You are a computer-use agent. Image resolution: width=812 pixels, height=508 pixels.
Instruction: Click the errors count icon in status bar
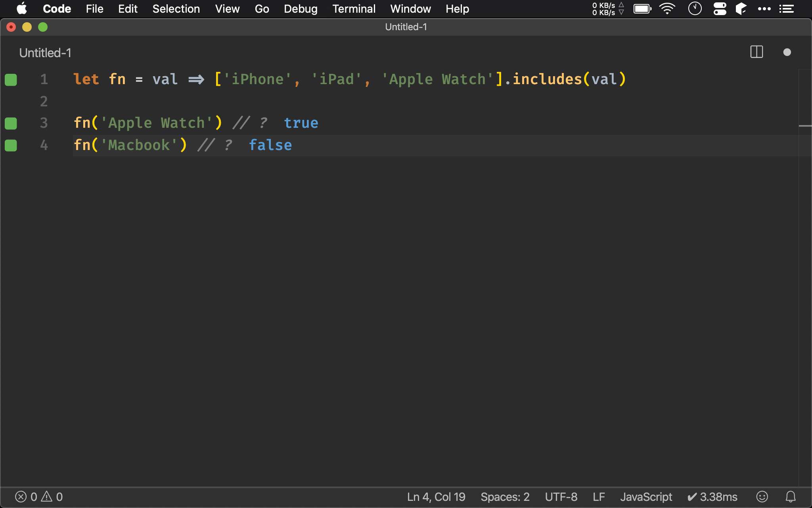click(21, 496)
